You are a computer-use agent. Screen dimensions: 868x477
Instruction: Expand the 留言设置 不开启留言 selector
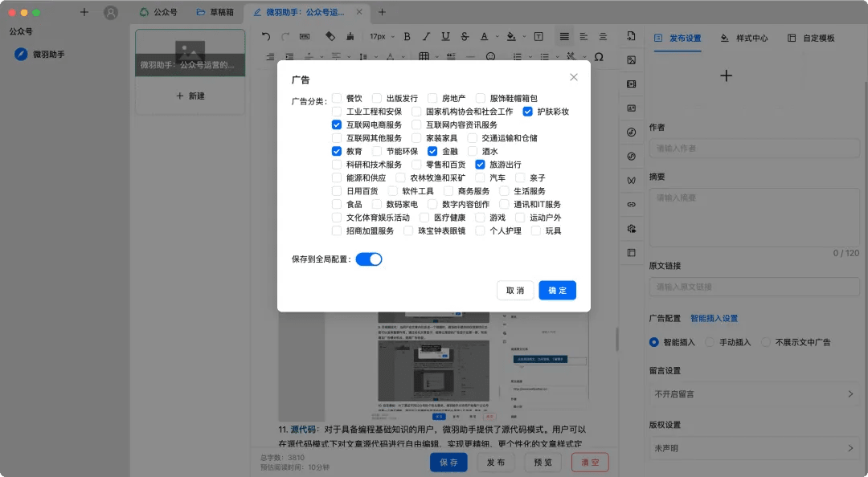tap(755, 394)
